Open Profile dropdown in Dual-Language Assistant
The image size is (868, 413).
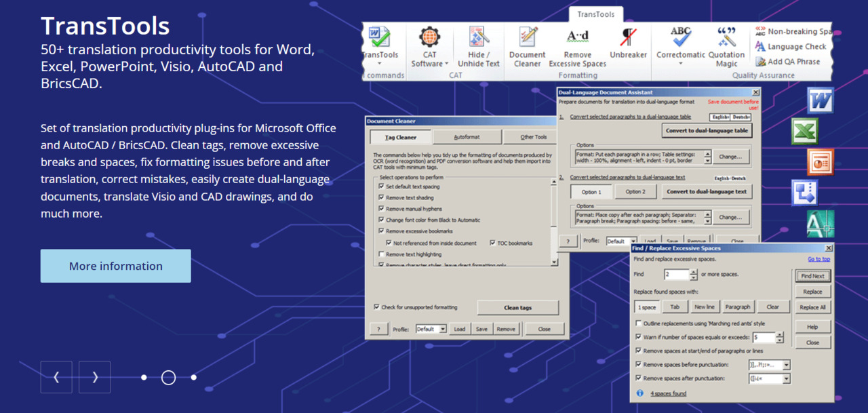click(x=633, y=241)
